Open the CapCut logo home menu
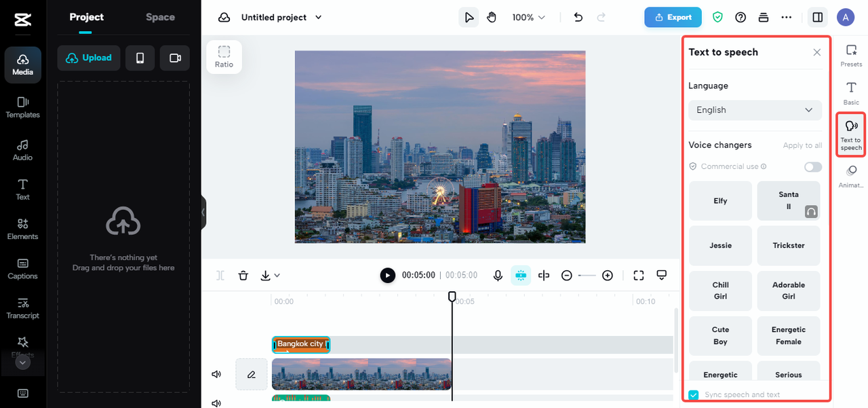868x408 pixels. tap(22, 19)
